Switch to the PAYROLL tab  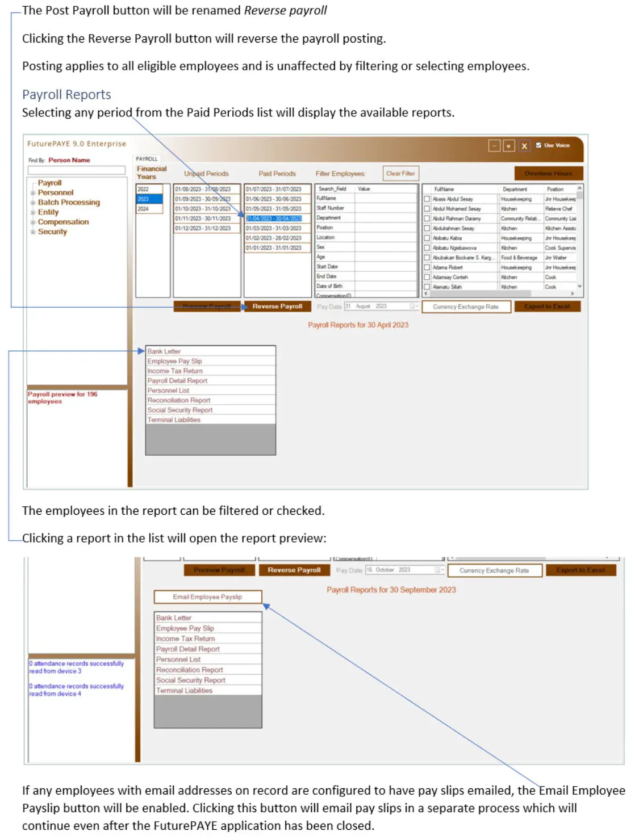tap(147, 159)
